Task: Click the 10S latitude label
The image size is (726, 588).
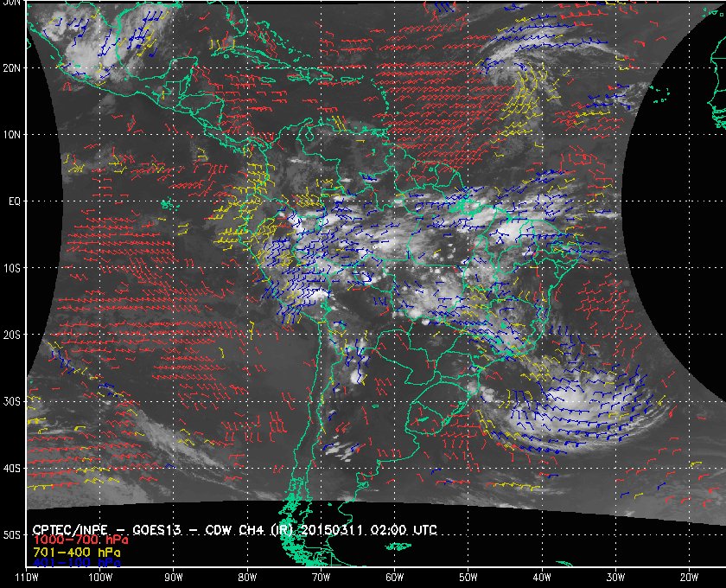Action: pos(12,268)
